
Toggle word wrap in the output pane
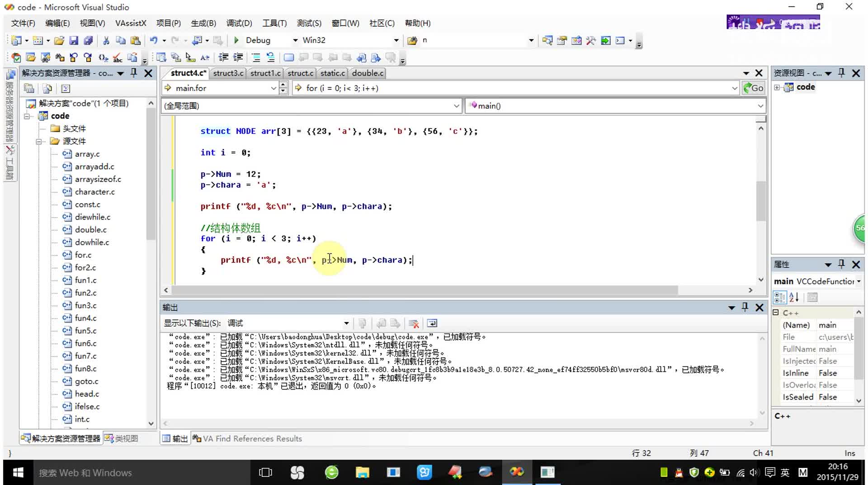pyautogui.click(x=432, y=323)
